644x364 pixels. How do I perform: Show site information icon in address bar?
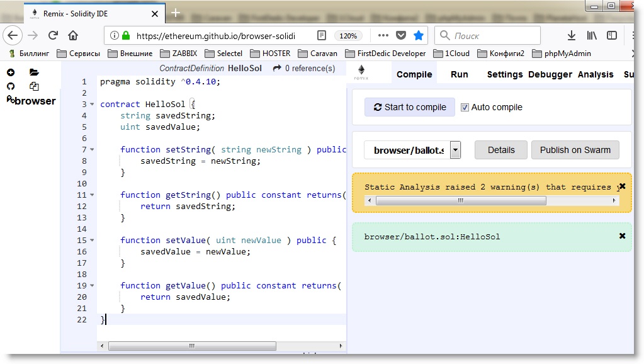[x=115, y=36]
